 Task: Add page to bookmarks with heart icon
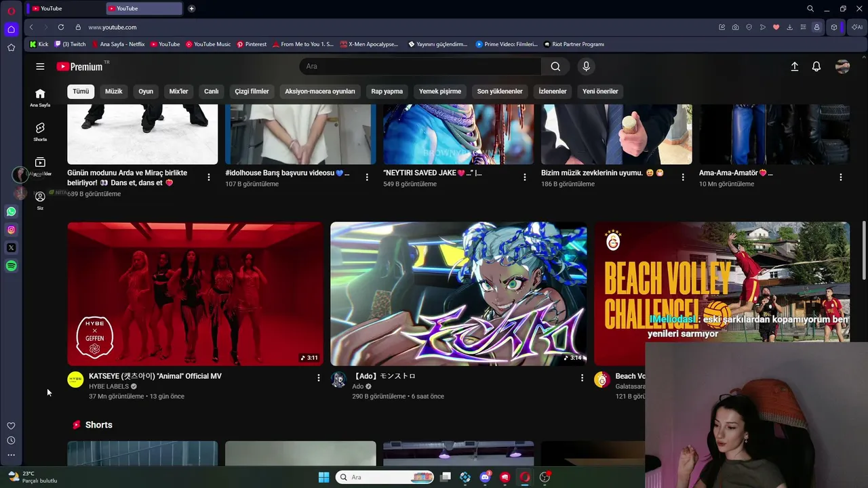tap(776, 27)
